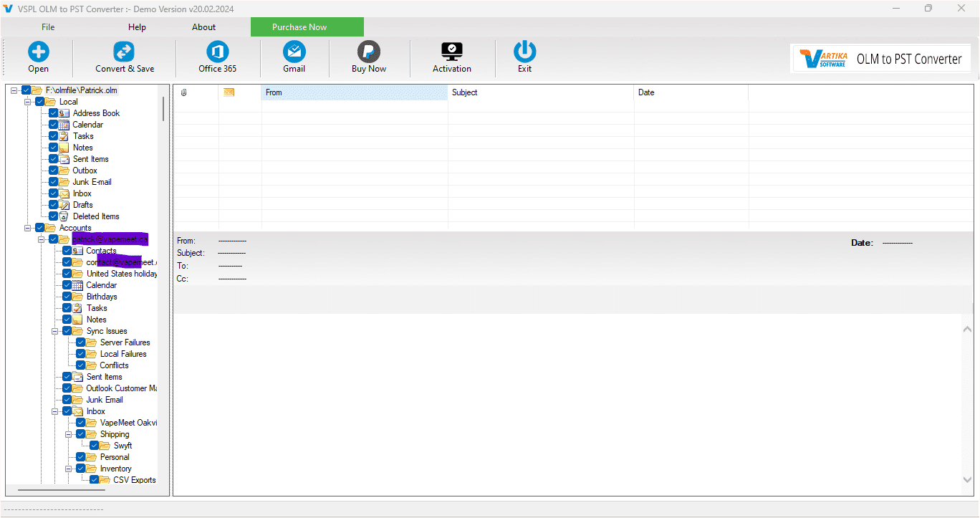Click the Open toolbar icon
980x518 pixels.
coord(39,52)
